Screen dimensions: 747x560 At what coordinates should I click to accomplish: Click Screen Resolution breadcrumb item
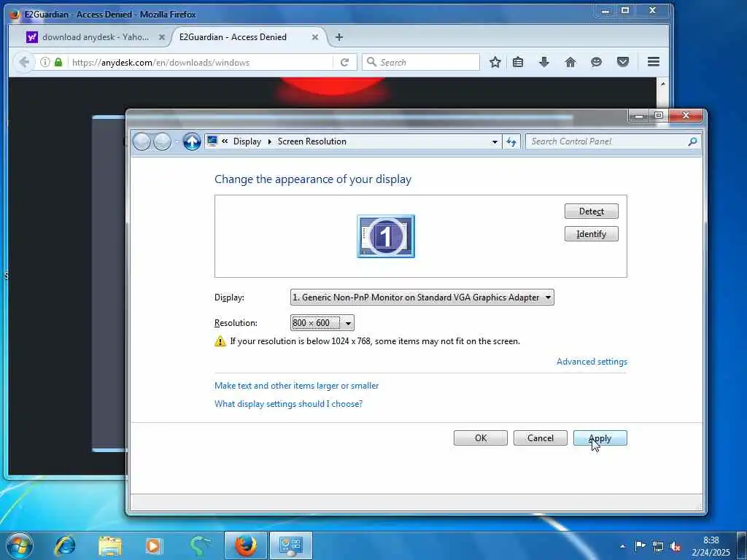312,141
